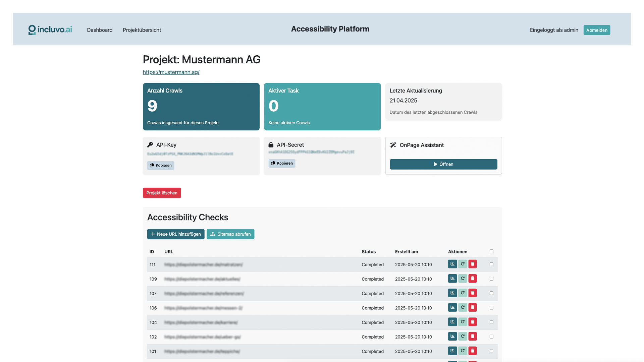The image size is (644, 362).
Task: Open the link https://mustermann.ag/
Action: (x=171, y=72)
